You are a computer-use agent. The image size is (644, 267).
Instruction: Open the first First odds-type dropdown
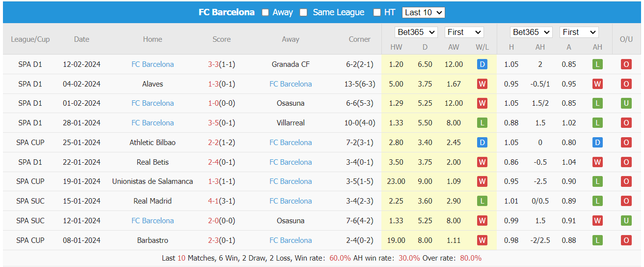tap(464, 32)
